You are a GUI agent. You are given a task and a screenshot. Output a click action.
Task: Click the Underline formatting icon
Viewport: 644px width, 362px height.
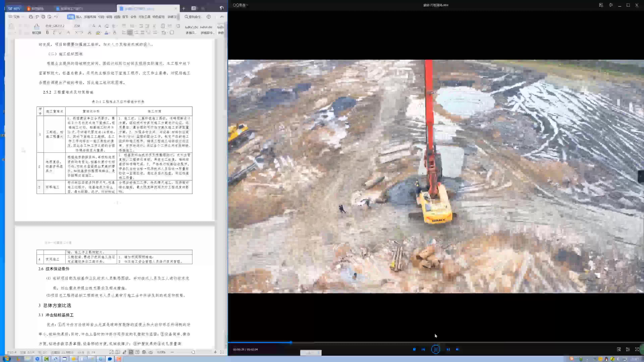pos(60,33)
